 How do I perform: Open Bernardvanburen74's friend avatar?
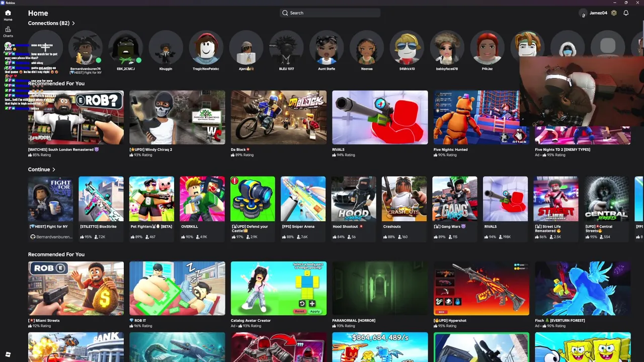[x=86, y=48]
